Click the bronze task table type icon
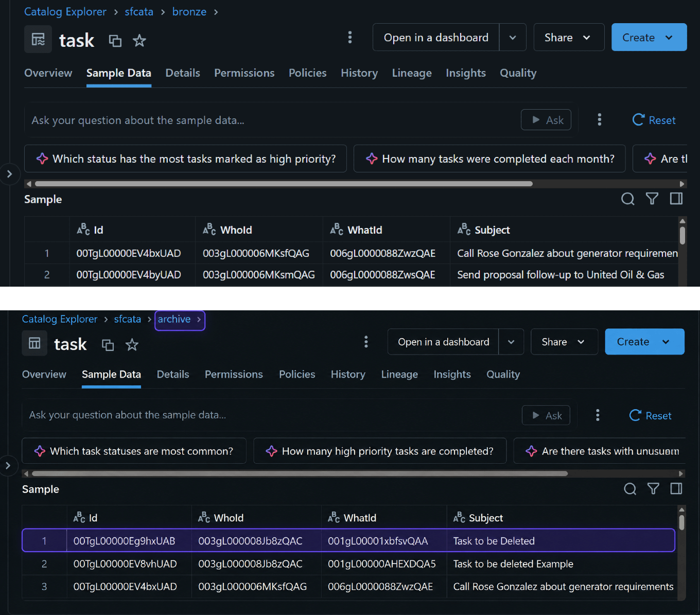Screen dimensions: 700x615 pyautogui.click(x=38, y=39)
